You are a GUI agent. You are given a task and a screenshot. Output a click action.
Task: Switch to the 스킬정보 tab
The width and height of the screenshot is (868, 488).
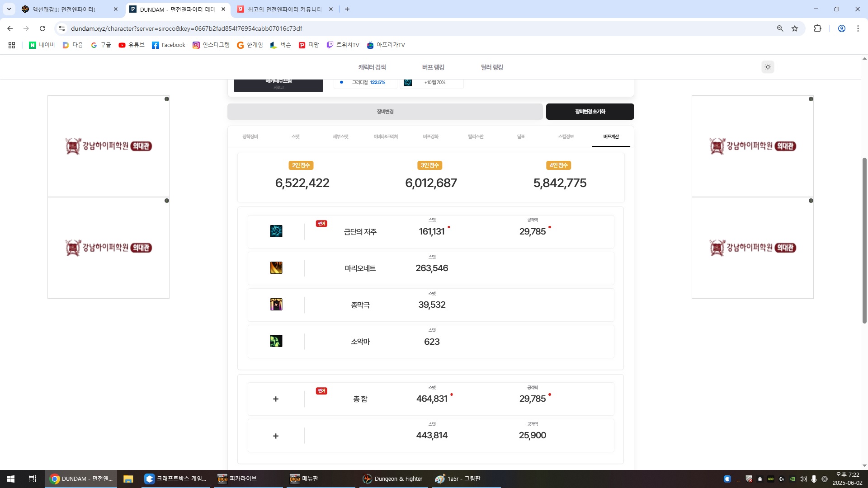point(566,136)
